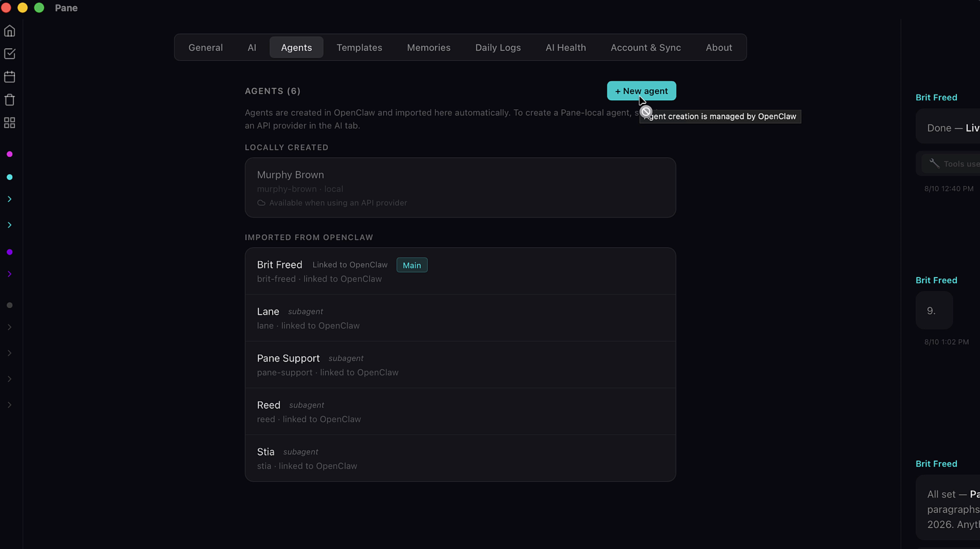Viewport: 980px width, 549px height.
Task: Select the magenta dot in sidebar
Action: tap(10, 154)
